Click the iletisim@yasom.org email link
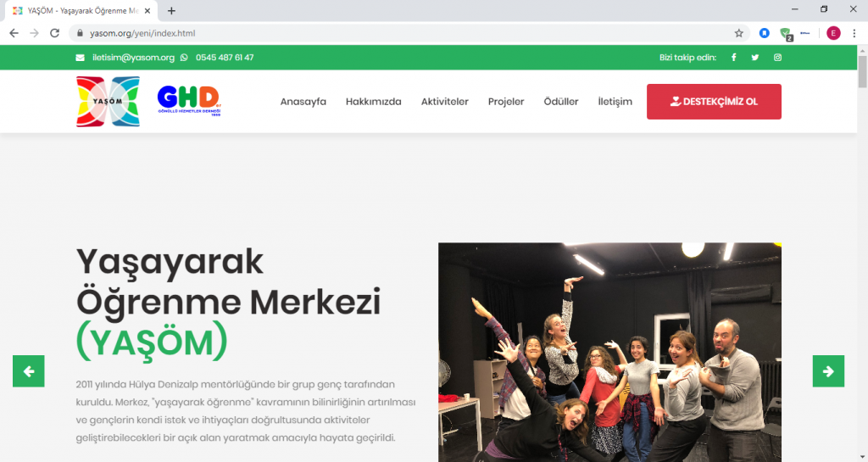 (133, 58)
